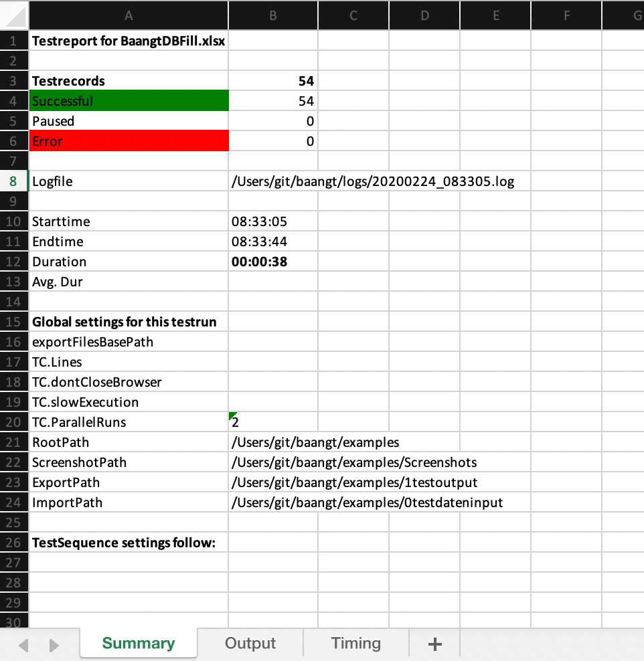Image resolution: width=644 pixels, height=661 pixels.
Task: Add a new sheet with plus button
Action: (x=435, y=644)
